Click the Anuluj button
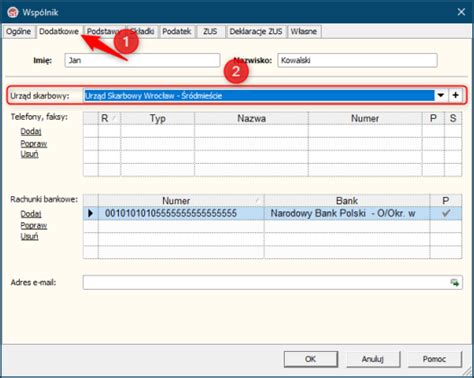 click(x=373, y=359)
